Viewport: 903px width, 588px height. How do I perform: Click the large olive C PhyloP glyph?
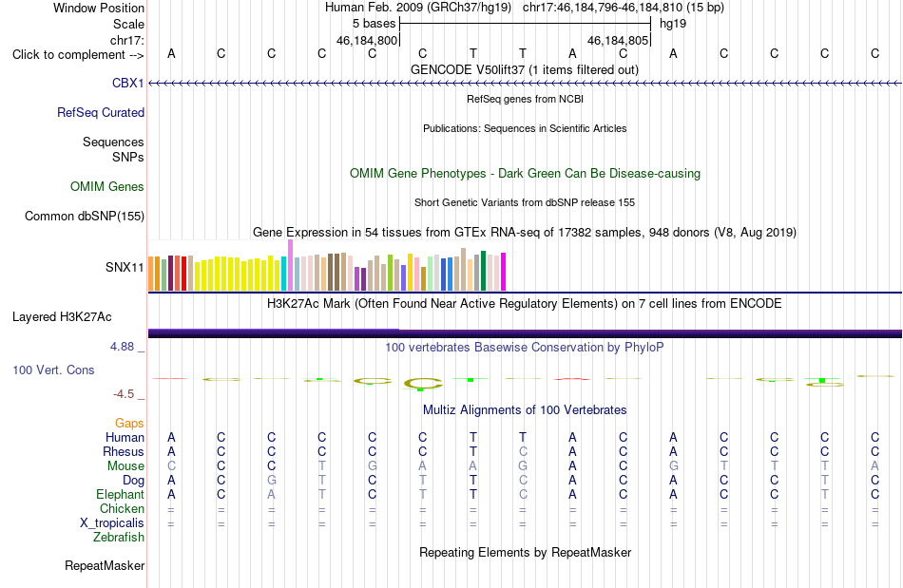pyautogui.click(x=423, y=384)
